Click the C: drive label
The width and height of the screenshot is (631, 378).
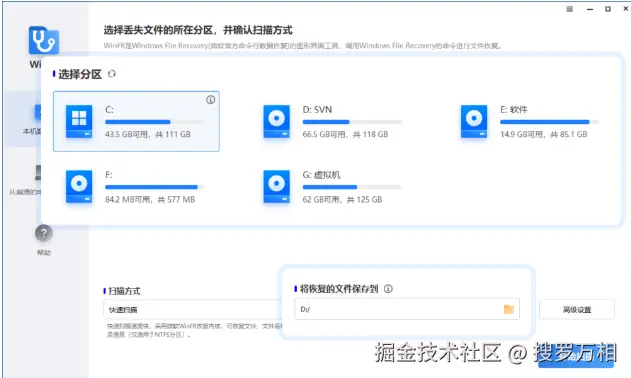coord(109,109)
